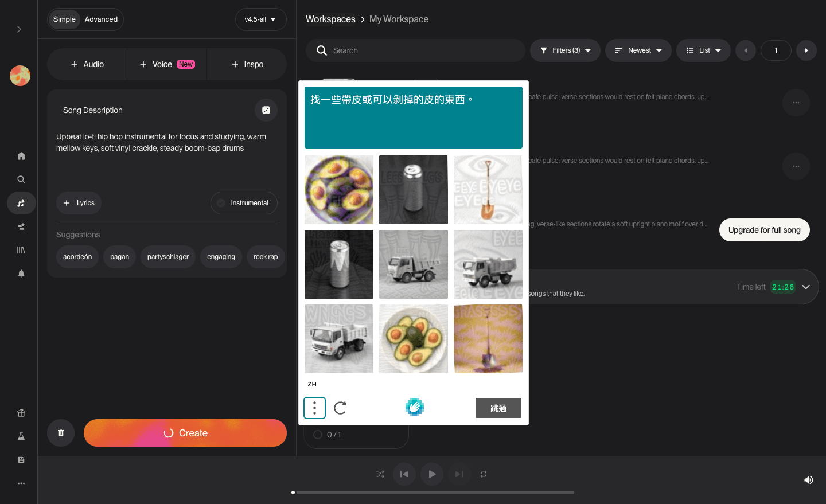Edit the Song Description text
This screenshot has width=826, height=504.
166,142
